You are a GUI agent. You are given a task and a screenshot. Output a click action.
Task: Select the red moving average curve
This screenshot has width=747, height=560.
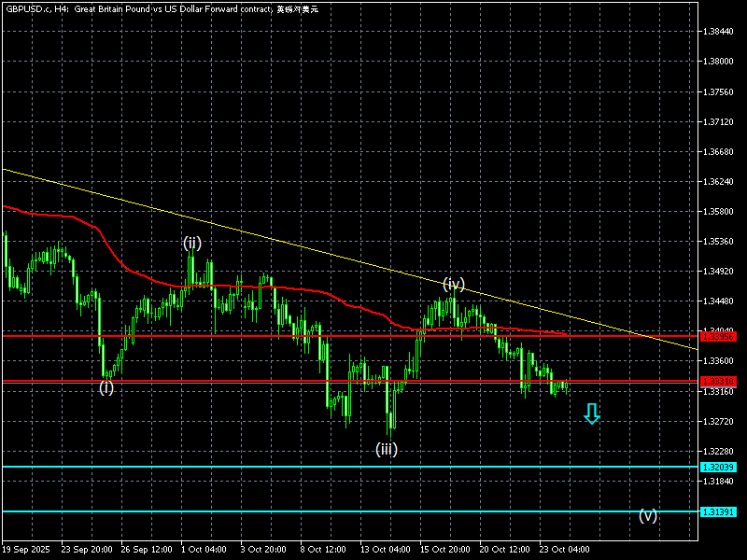click(286, 288)
